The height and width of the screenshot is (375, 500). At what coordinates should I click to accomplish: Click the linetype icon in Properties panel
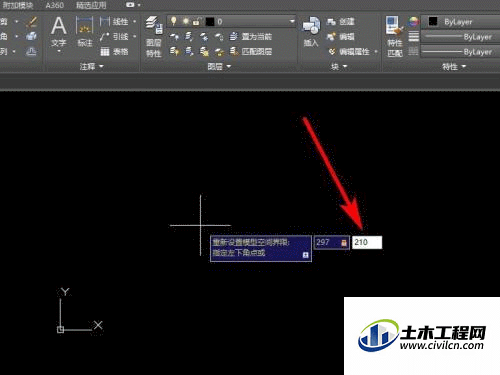(x=413, y=51)
